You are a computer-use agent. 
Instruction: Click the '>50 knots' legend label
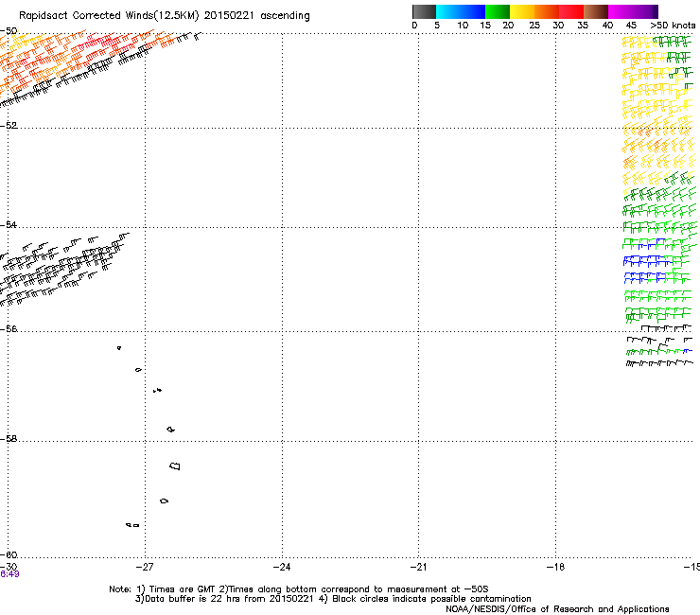point(673,26)
